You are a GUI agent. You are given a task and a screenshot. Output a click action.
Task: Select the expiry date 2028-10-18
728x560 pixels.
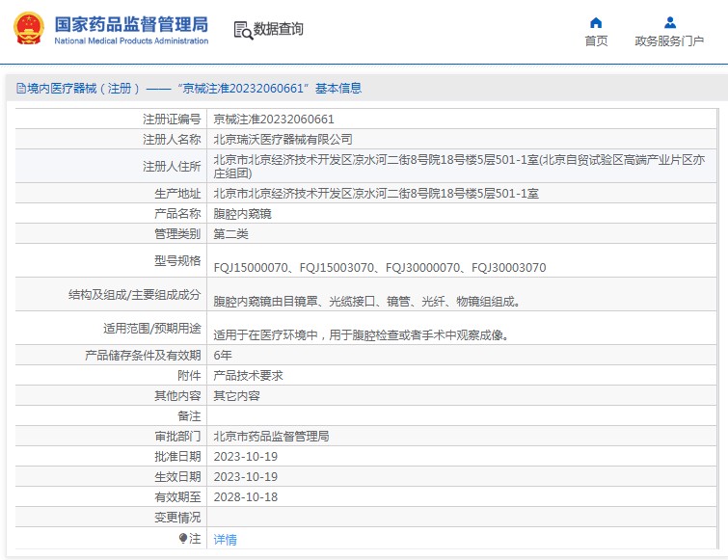tap(246, 497)
